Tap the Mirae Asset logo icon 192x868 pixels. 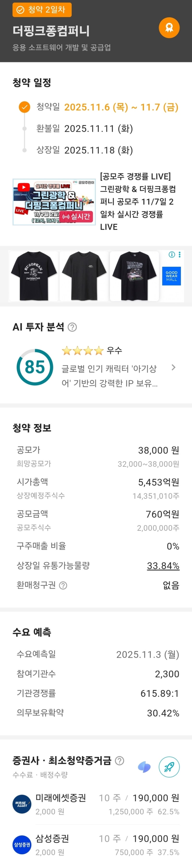[22, 804]
